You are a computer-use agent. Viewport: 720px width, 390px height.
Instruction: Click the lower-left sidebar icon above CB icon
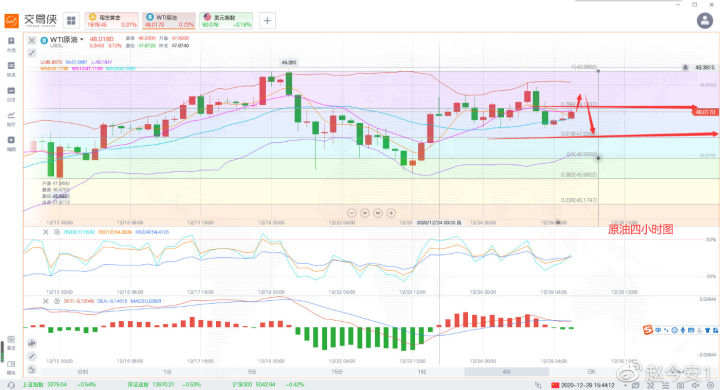pos(11,340)
